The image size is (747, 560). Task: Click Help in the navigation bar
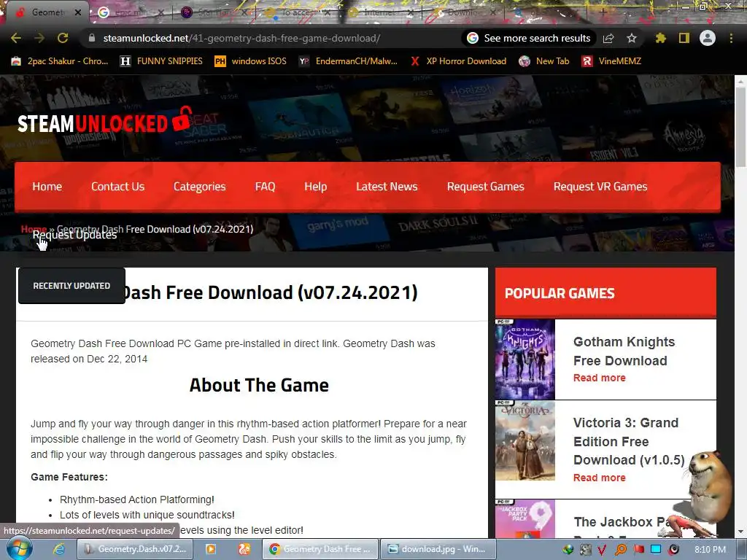tap(315, 187)
